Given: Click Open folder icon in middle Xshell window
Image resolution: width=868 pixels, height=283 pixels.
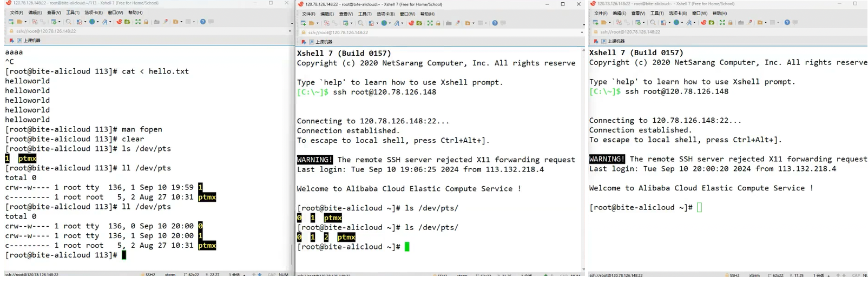Looking at the screenshot, I should click(312, 23).
